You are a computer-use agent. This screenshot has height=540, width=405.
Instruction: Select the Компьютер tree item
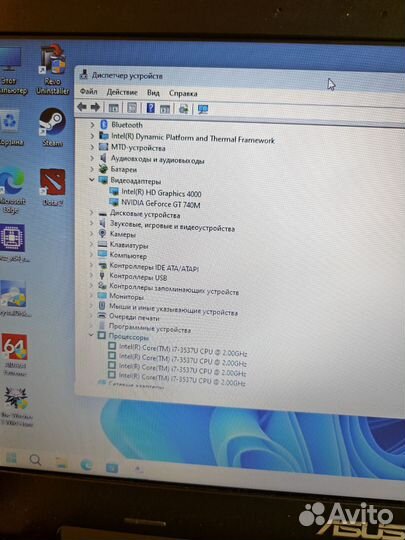(128, 256)
